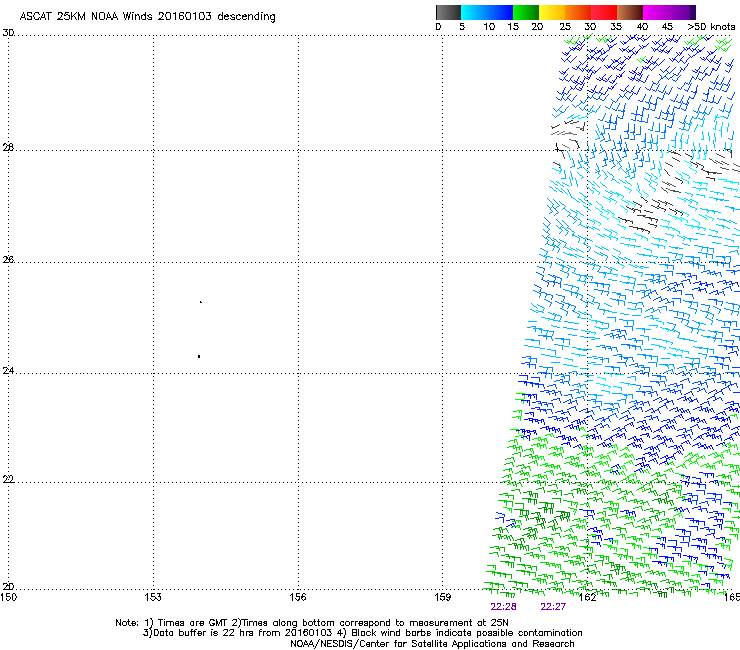This screenshot has width=740, height=650.
Task: Click the NOAA/NESDIS credit line
Action: point(432,644)
